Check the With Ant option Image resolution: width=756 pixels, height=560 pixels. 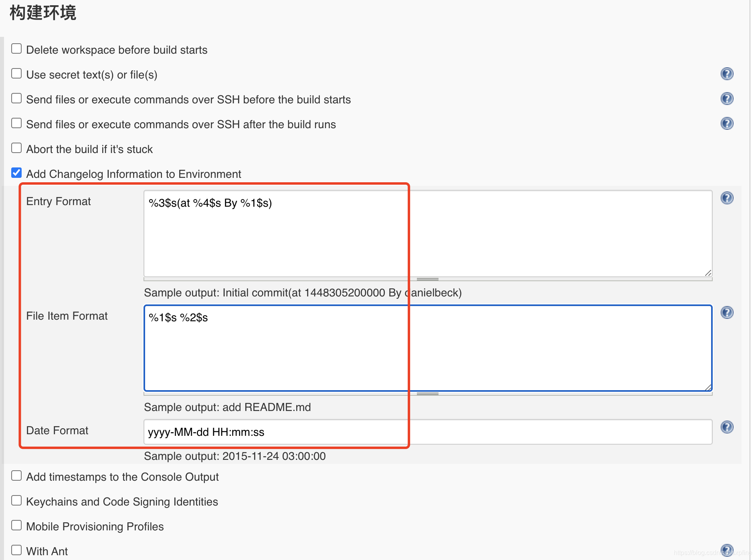pyautogui.click(x=16, y=550)
